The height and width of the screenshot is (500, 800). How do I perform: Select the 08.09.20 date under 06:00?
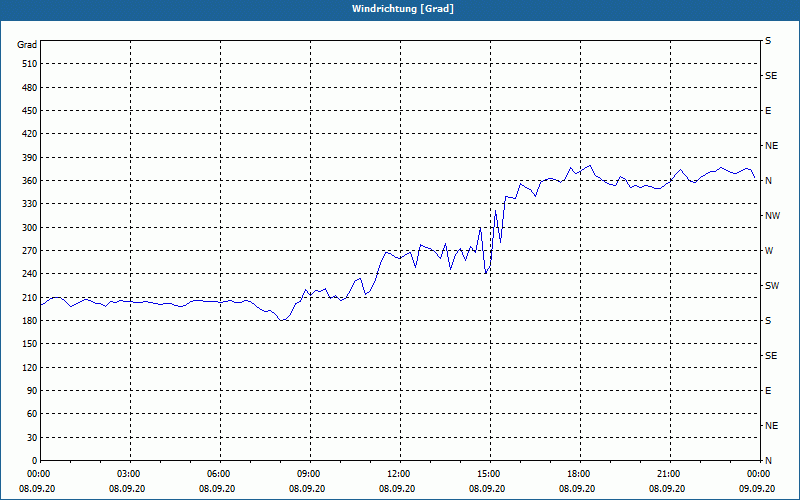coord(217,489)
